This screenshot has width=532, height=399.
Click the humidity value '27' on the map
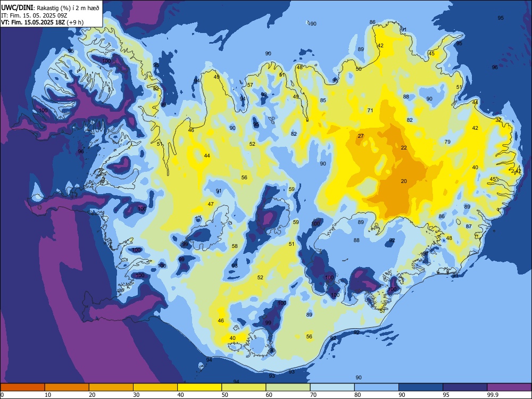click(x=361, y=136)
